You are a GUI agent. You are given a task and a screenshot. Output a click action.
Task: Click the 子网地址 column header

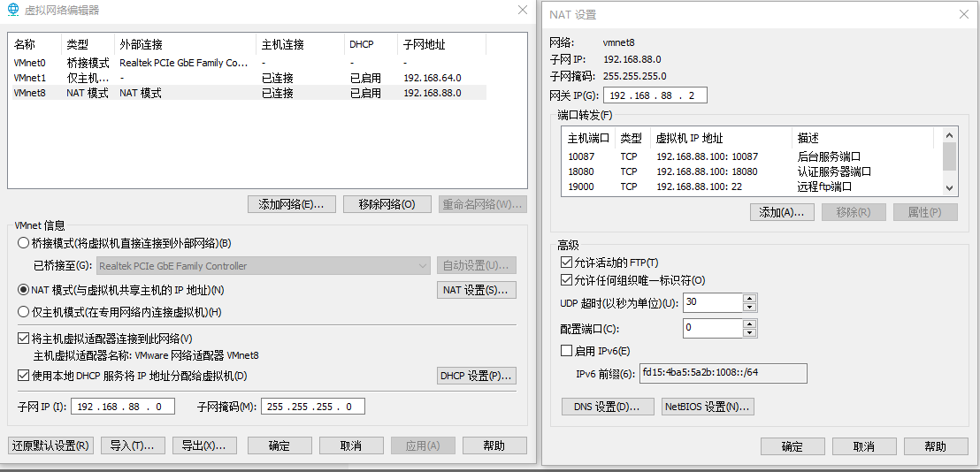[x=442, y=45]
